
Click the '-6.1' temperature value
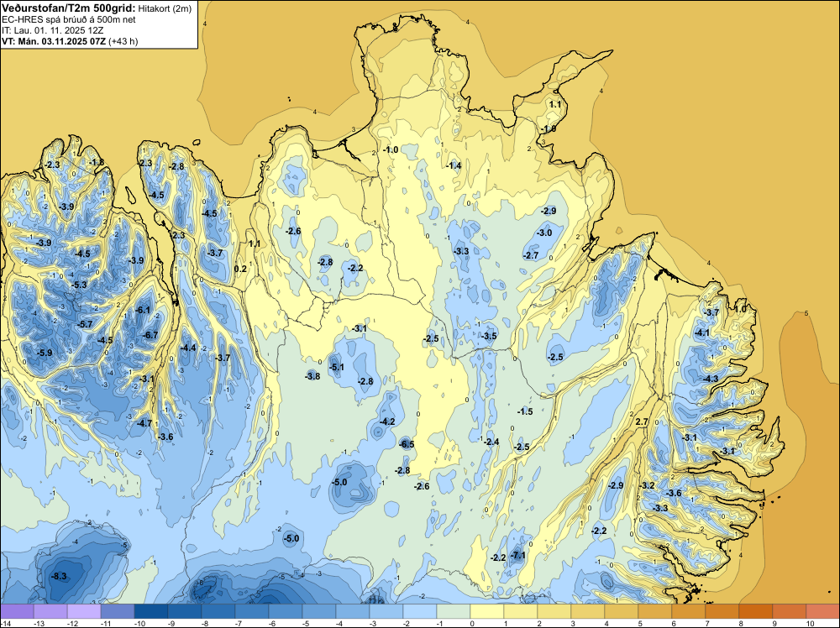coord(143,310)
